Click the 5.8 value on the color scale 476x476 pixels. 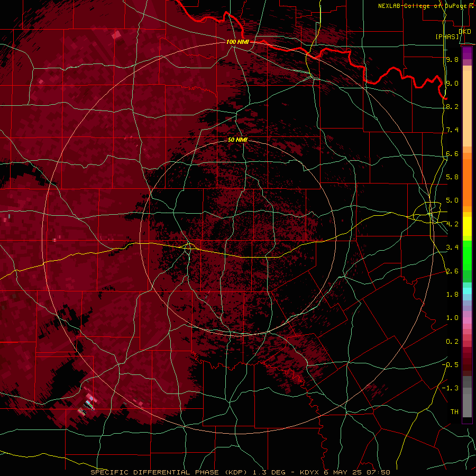452,177
